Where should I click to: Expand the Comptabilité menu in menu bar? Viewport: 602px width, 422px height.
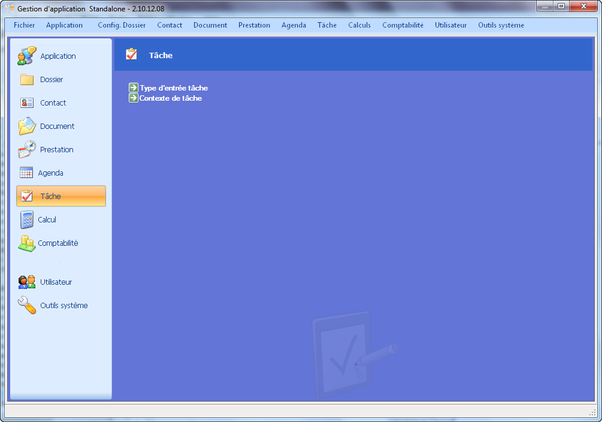click(402, 24)
